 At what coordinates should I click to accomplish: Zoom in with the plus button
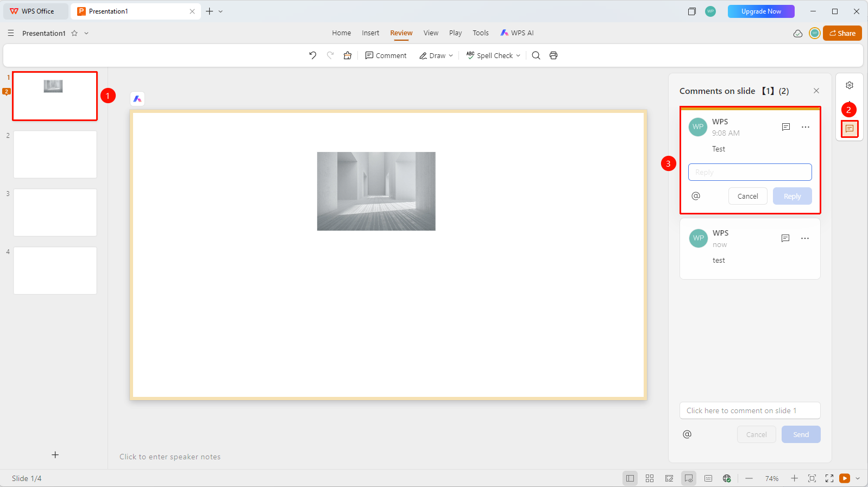click(x=794, y=478)
